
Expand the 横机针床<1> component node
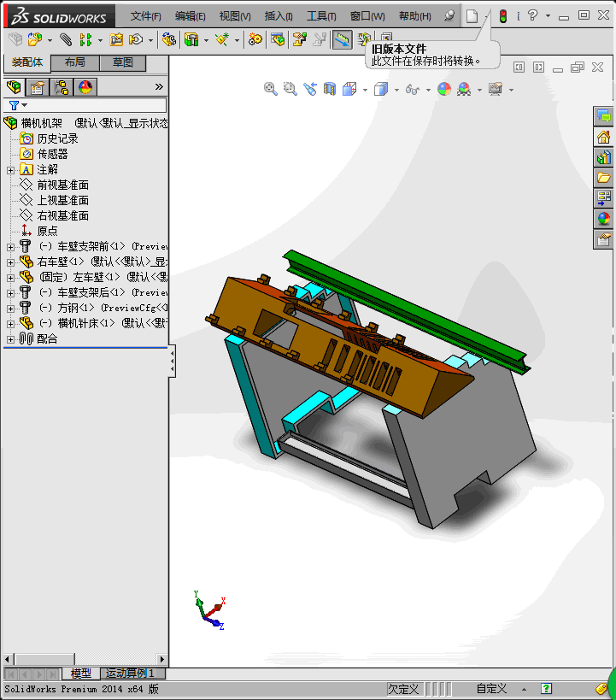click(11, 324)
